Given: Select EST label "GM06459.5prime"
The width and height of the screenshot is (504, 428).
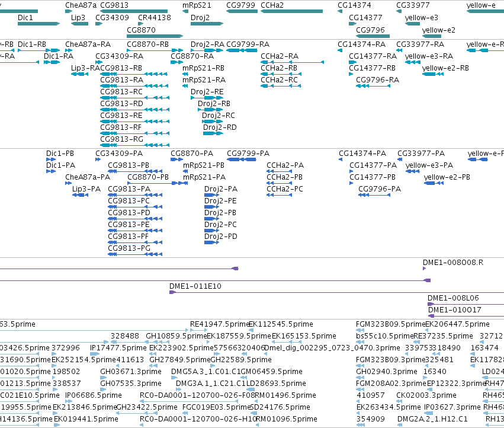Looking at the screenshot, I should point(271,372).
